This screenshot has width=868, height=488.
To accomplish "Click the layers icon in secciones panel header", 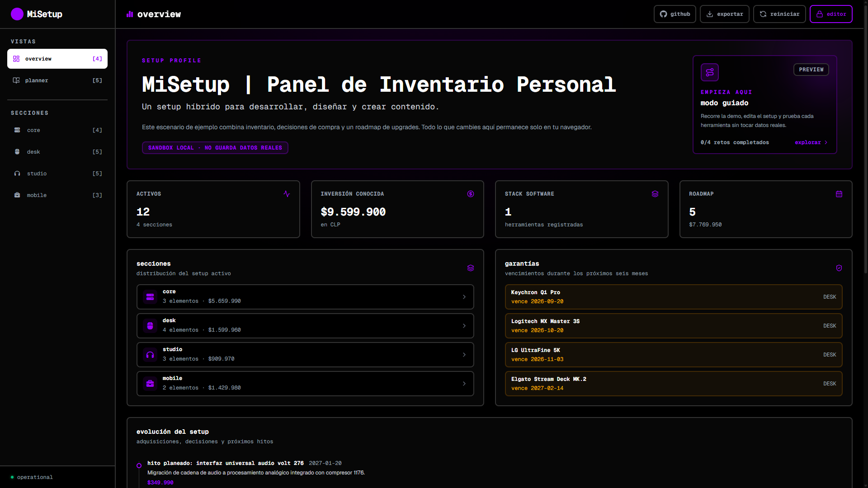I will (x=471, y=268).
